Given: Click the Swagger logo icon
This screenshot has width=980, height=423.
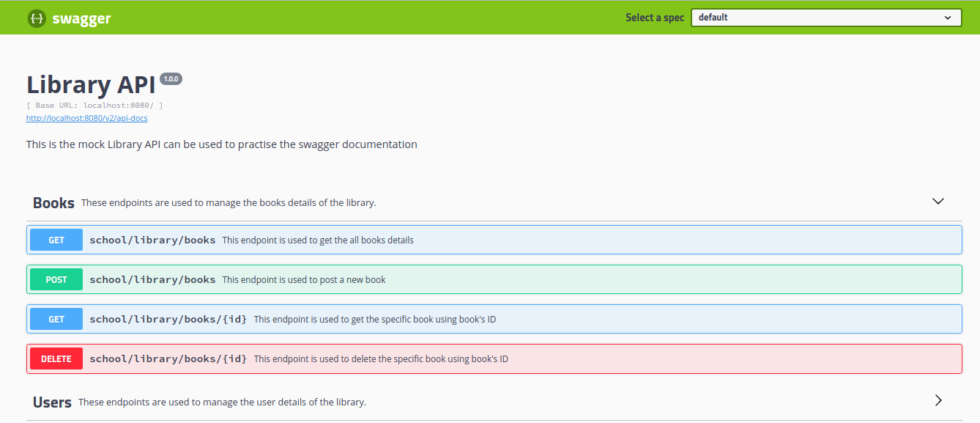Looking at the screenshot, I should 37,18.
